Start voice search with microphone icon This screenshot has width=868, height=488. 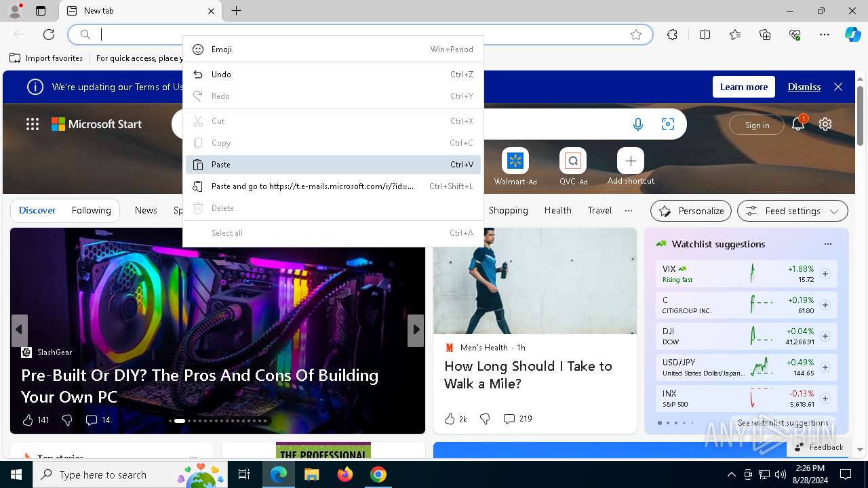pos(638,124)
